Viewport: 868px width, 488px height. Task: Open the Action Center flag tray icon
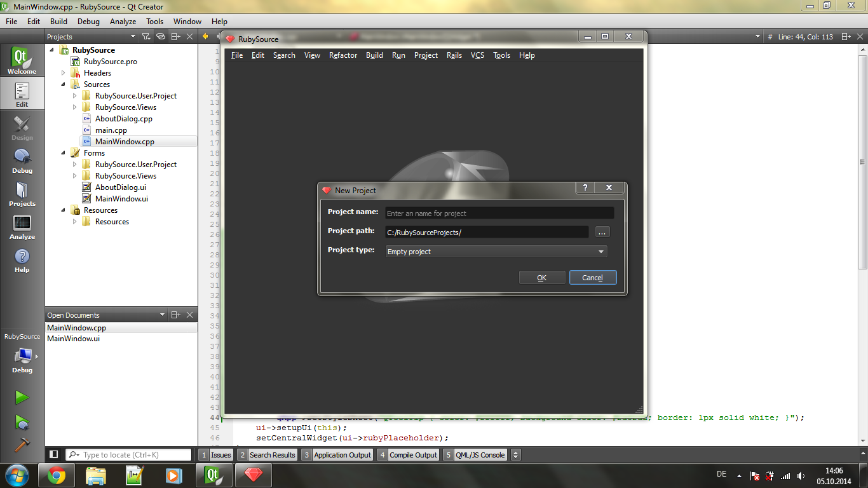pos(755,476)
